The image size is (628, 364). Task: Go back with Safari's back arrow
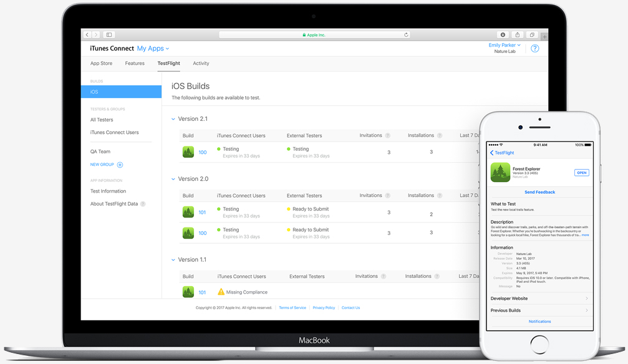[x=87, y=35]
